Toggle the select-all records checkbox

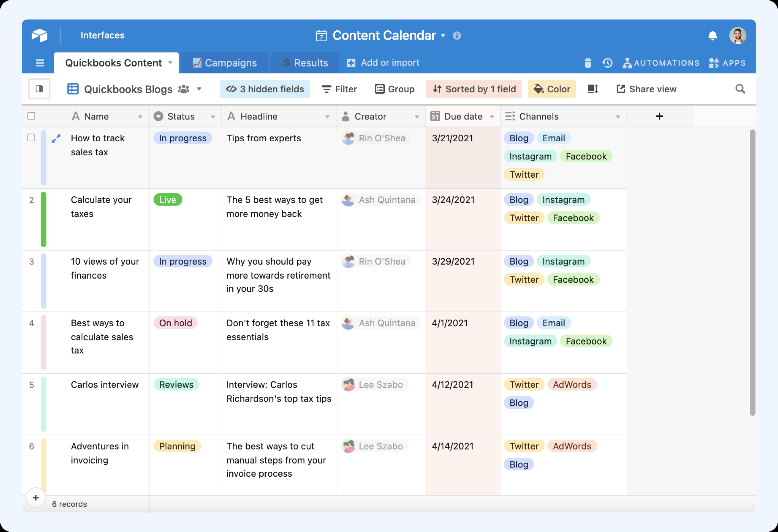[31, 116]
